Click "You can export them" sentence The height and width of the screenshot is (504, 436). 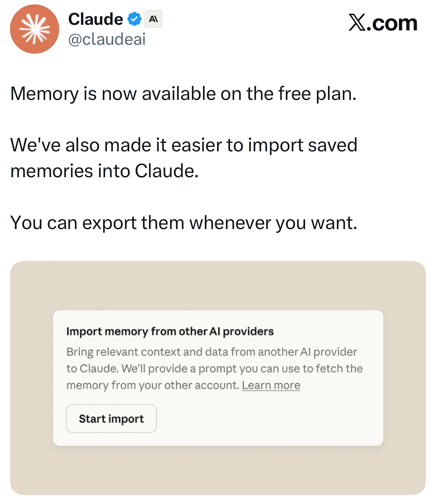183,223
